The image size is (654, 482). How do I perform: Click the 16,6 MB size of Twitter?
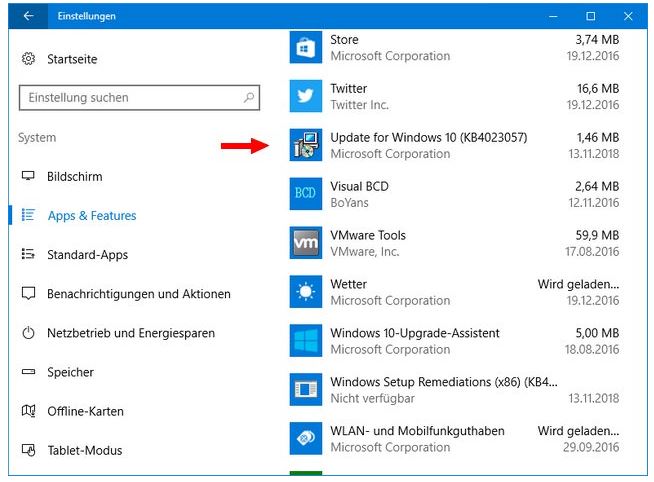[x=598, y=88]
